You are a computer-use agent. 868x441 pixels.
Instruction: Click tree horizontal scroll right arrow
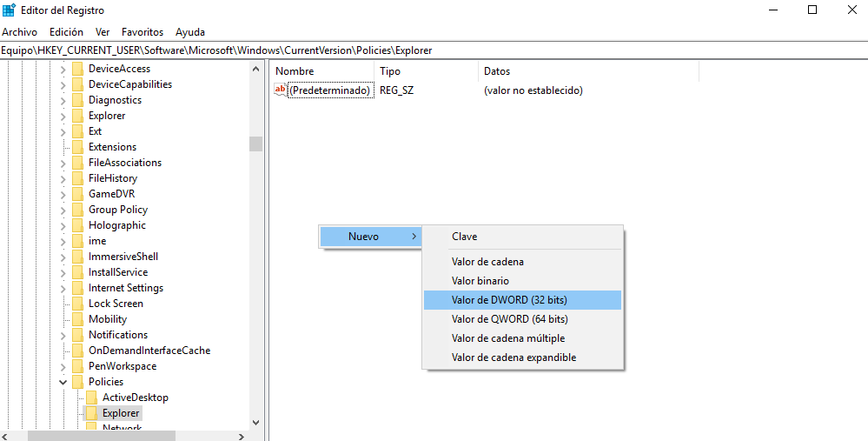click(x=242, y=436)
